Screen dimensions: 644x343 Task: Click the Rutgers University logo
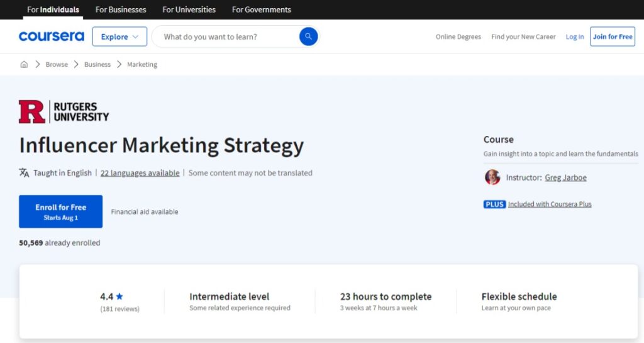64,111
